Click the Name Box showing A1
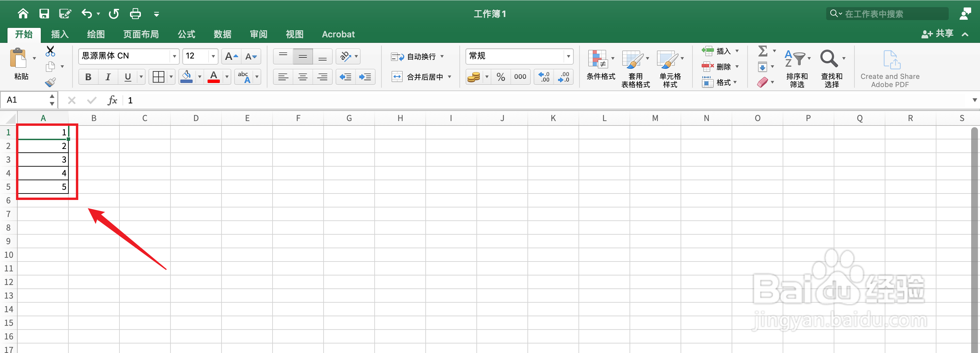This screenshot has height=353, width=980. (x=25, y=100)
